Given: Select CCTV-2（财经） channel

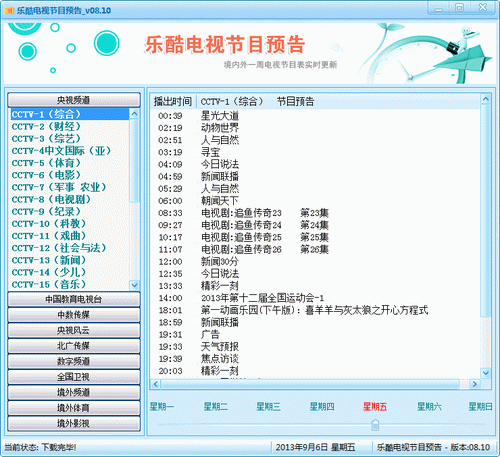Looking at the screenshot, I should coord(69,126).
